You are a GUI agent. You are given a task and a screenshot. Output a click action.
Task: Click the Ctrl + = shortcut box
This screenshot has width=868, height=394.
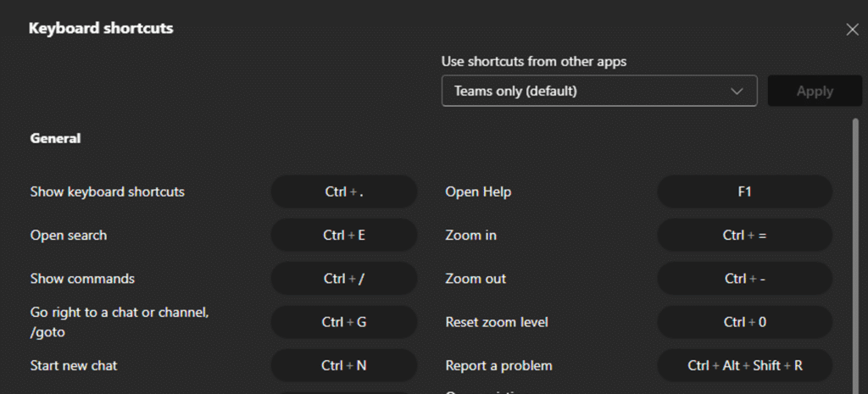(x=744, y=236)
